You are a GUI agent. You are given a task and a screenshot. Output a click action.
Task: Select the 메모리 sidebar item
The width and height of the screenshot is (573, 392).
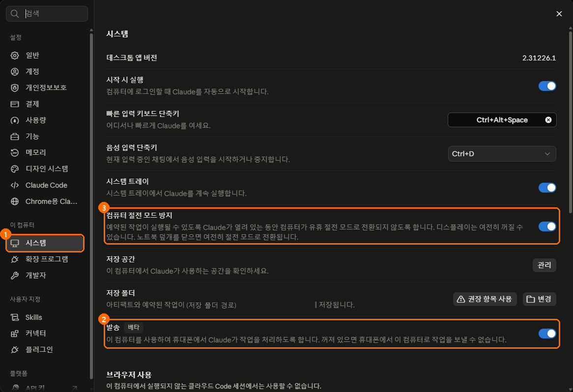click(45, 153)
